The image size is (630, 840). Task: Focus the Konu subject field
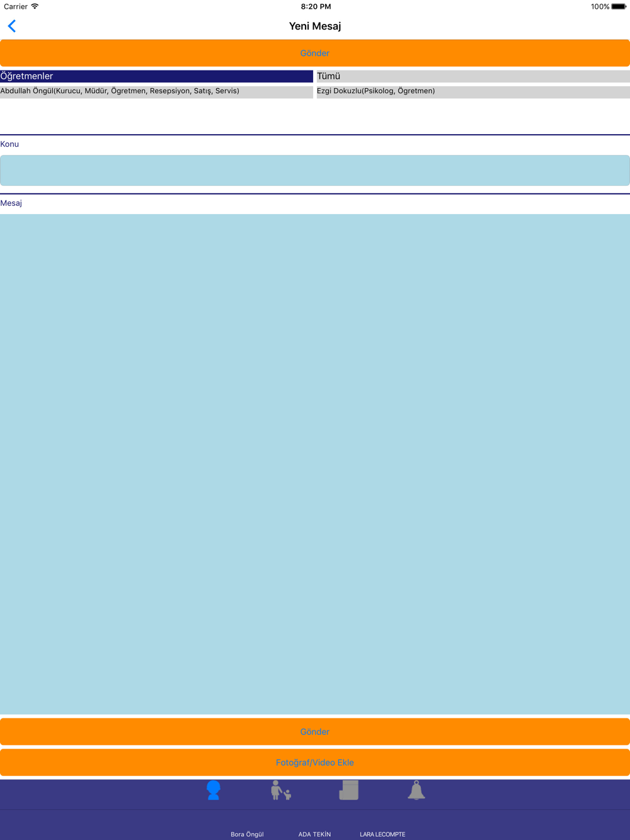[x=315, y=170]
